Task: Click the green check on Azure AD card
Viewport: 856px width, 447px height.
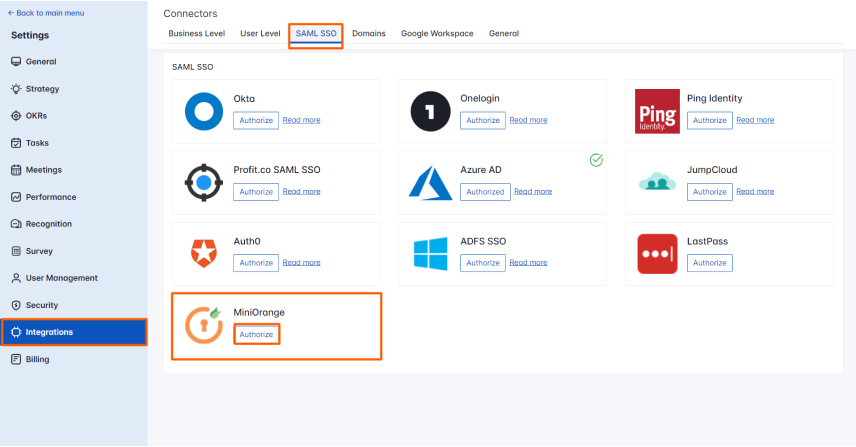Action: point(596,160)
